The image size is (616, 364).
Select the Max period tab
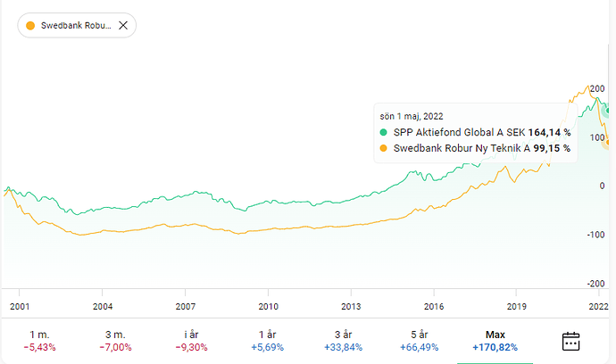pos(495,341)
